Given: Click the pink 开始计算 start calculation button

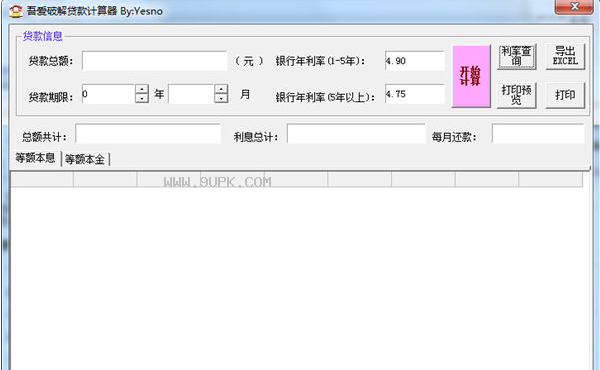Looking at the screenshot, I should coord(471,76).
